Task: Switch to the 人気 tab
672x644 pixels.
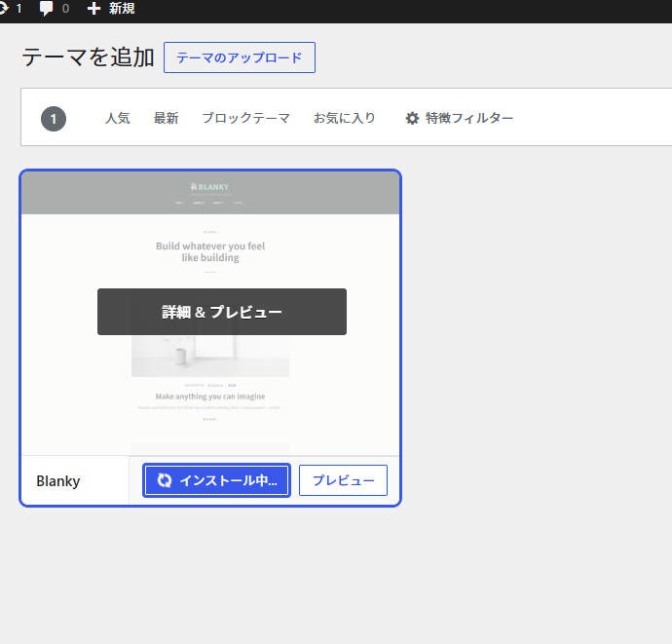Action: 117,118
